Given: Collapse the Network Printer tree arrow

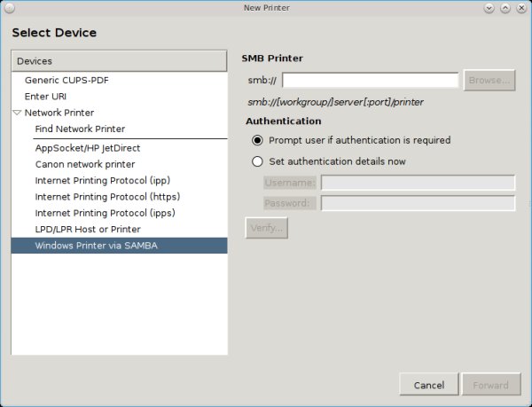Looking at the screenshot, I should [x=17, y=113].
